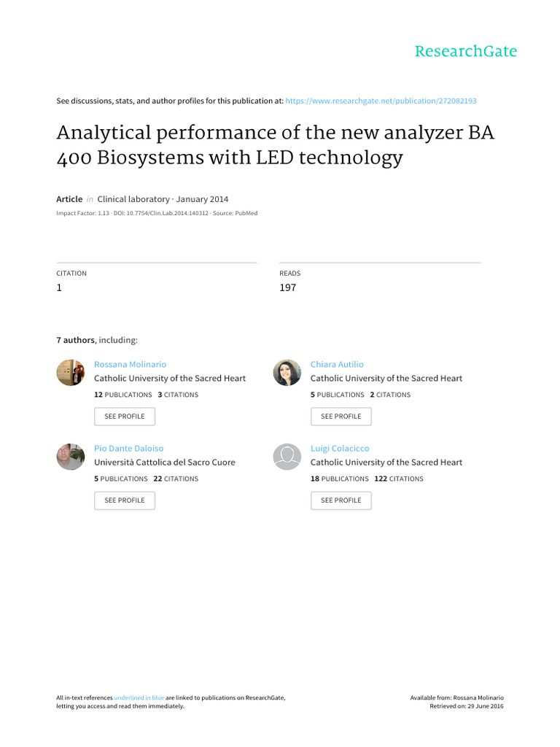Click See Profile under Rossana Molinario
The height and width of the screenshot is (747, 560).
125,417
